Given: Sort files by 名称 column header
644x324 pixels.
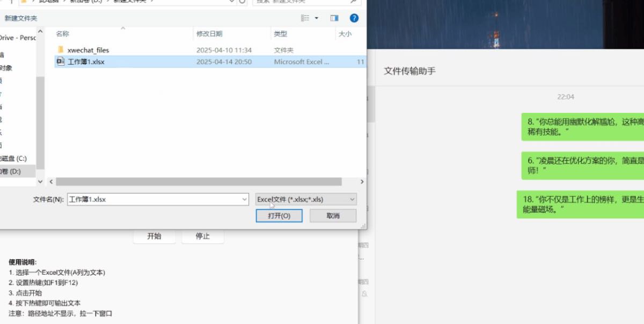Looking at the screenshot, I should [63, 34].
